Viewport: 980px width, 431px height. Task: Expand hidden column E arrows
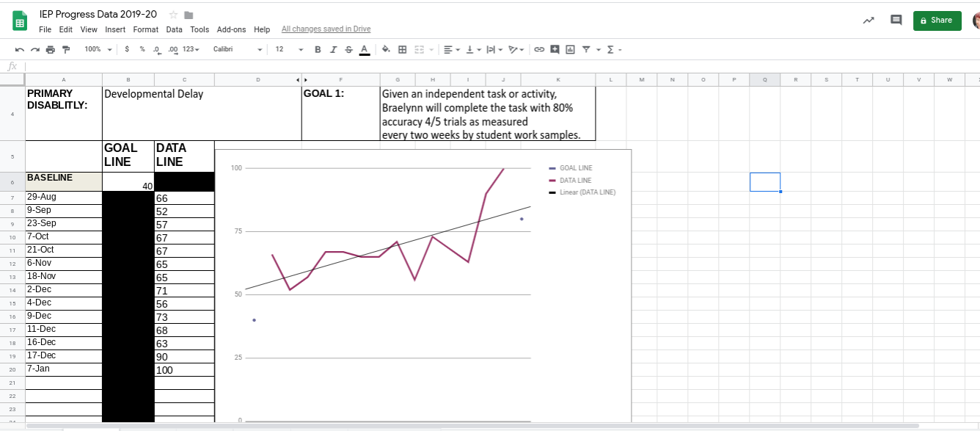[300, 79]
